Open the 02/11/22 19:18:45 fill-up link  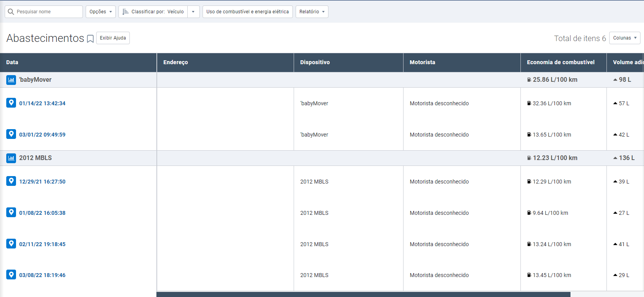pos(42,244)
